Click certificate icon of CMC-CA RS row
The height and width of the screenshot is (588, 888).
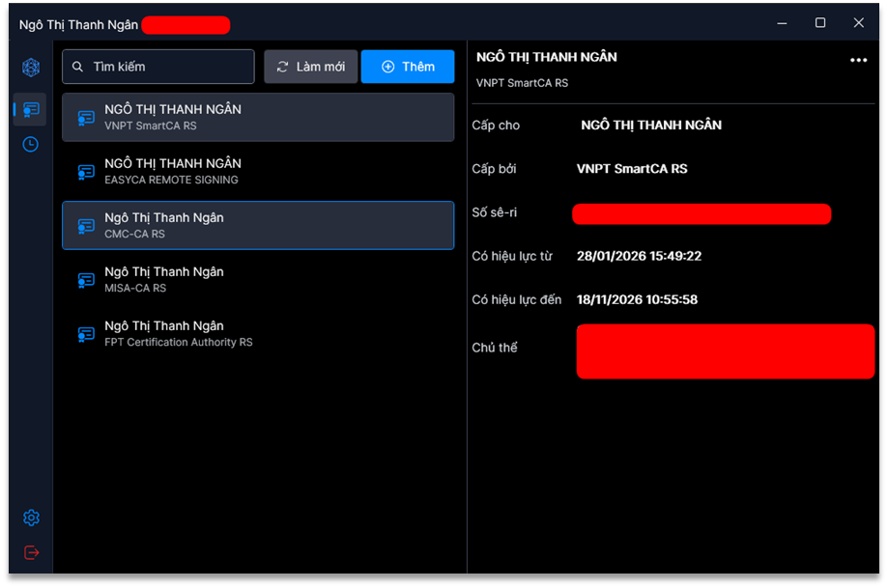(x=86, y=226)
